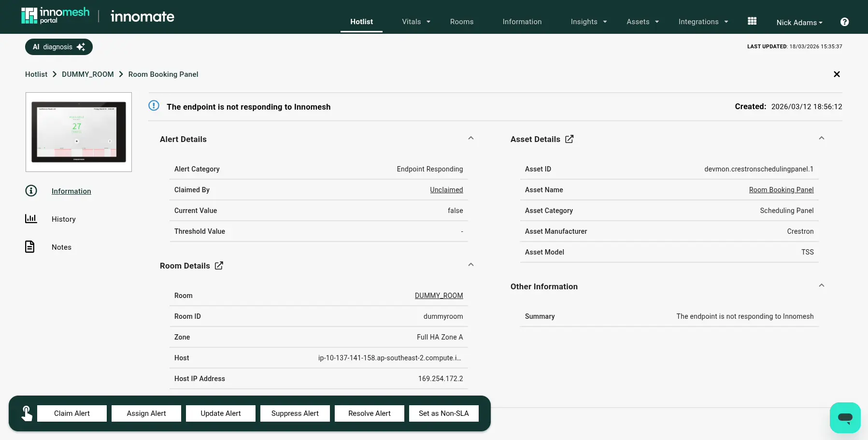Click the dummyroom Room ID value

(x=443, y=316)
